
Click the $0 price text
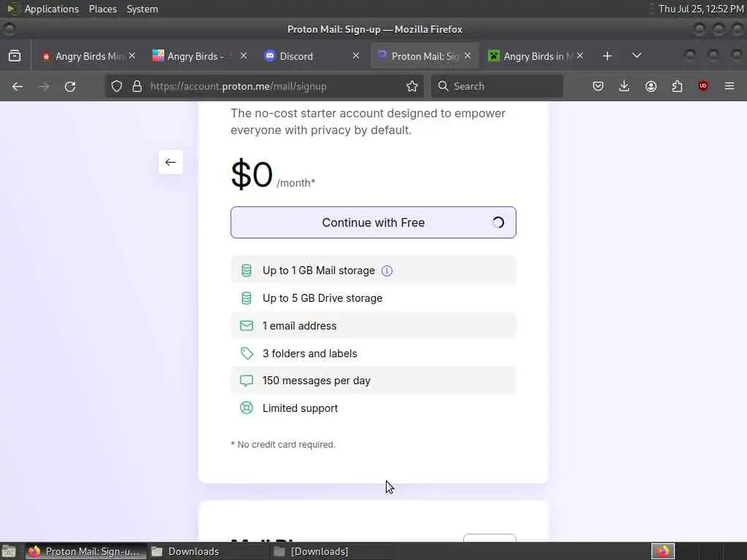point(252,174)
